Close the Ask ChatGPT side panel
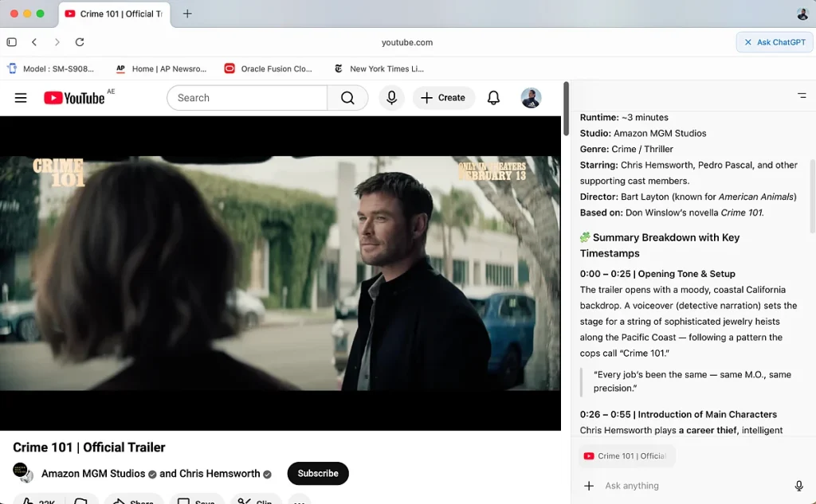Image resolution: width=816 pixels, height=504 pixels. tap(747, 42)
